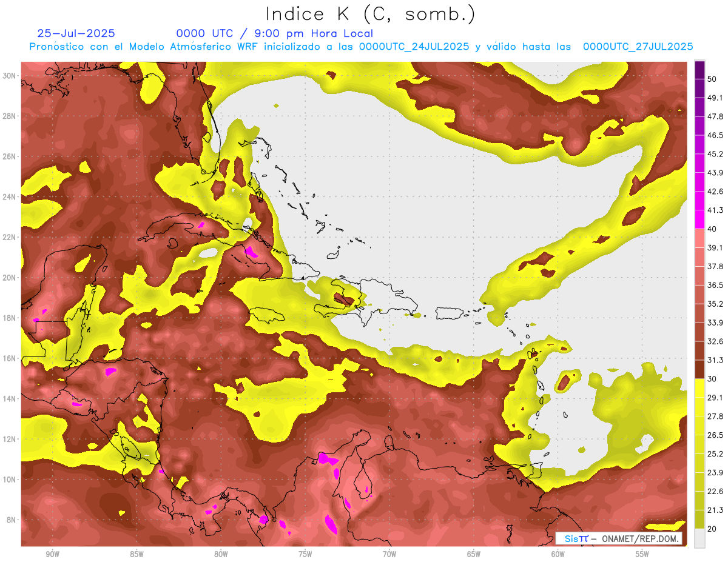Click the '8N' latitude label

pyautogui.click(x=12, y=520)
